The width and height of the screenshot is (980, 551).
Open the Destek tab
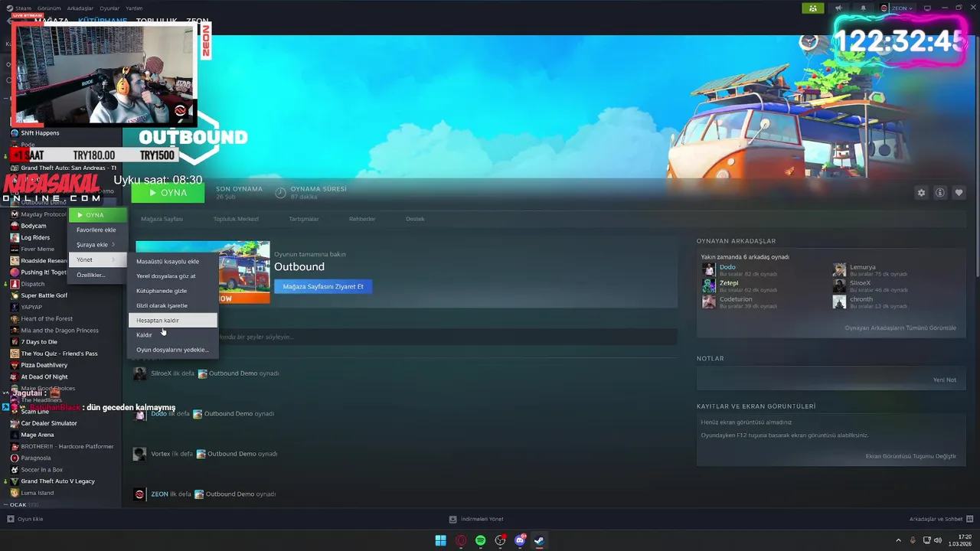pos(415,219)
